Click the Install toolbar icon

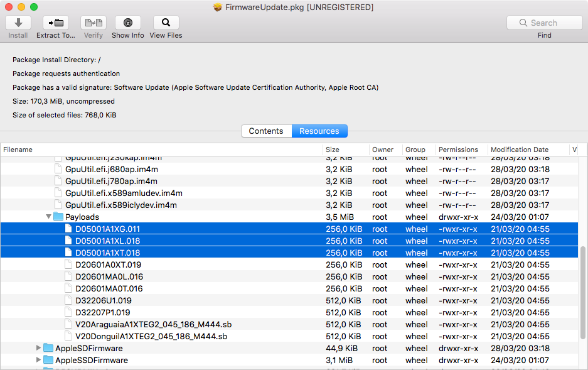[x=18, y=23]
